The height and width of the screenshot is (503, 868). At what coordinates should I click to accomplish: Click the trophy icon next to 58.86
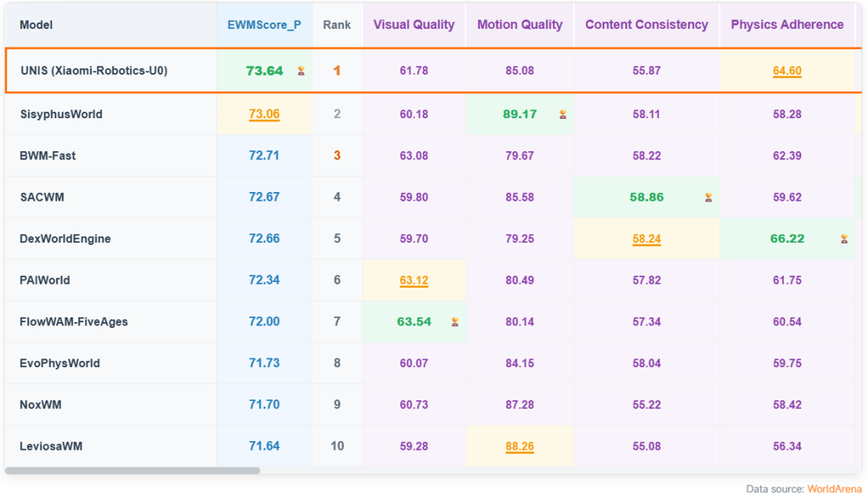pos(709,198)
